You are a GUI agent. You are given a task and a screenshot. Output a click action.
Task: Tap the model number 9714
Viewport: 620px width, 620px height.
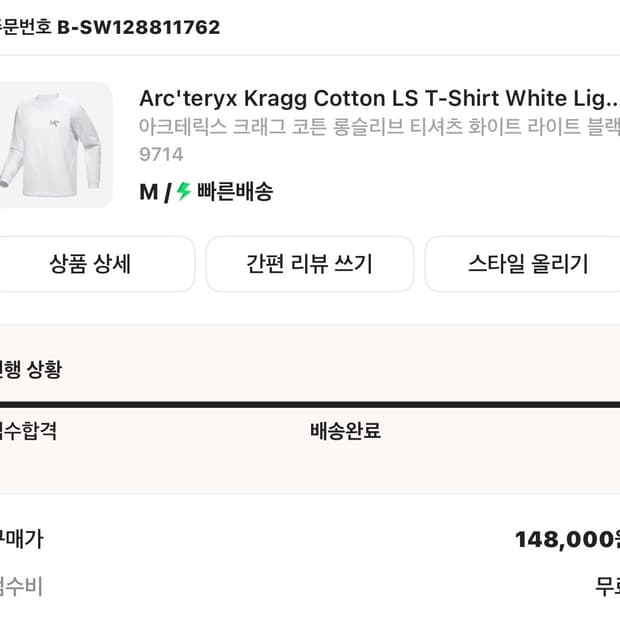[x=161, y=155]
